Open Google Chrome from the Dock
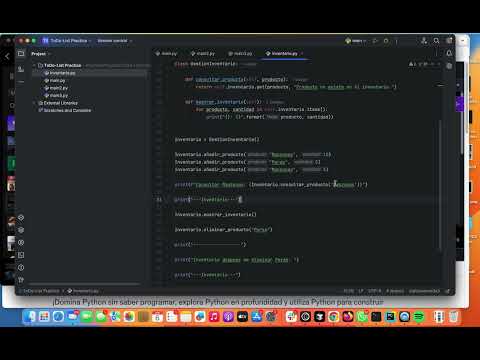 pyautogui.click(x=334, y=316)
